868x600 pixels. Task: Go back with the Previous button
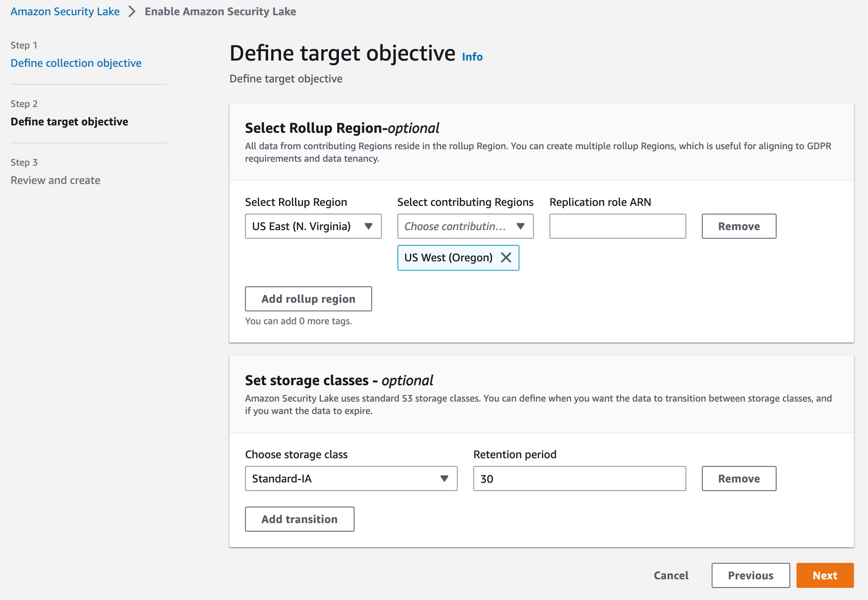click(x=750, y=575)
